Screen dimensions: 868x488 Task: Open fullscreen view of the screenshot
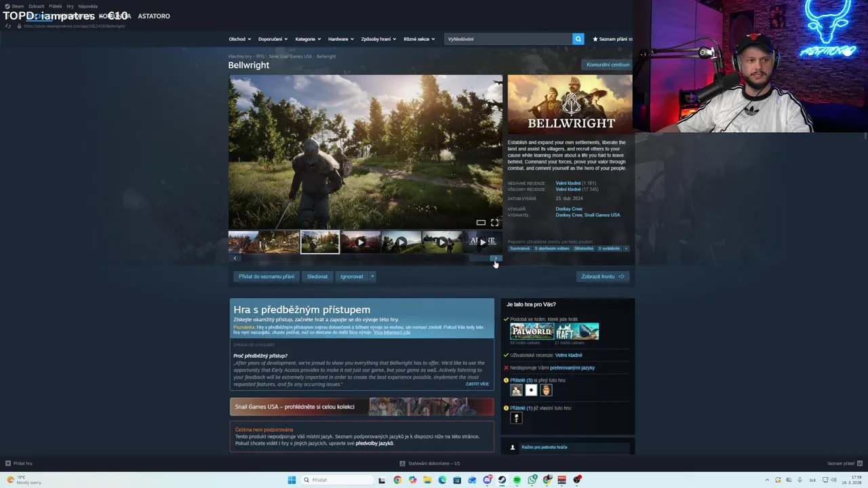494,222
